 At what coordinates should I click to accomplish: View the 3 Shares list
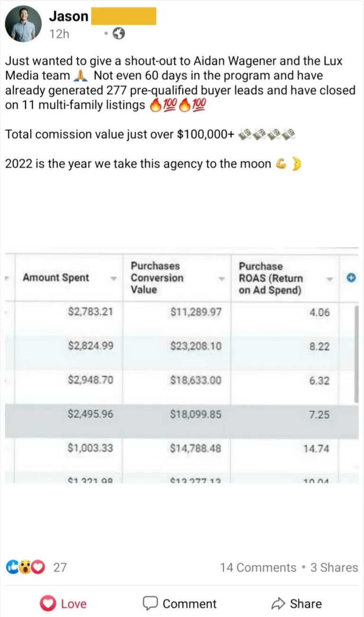[334, 567]
